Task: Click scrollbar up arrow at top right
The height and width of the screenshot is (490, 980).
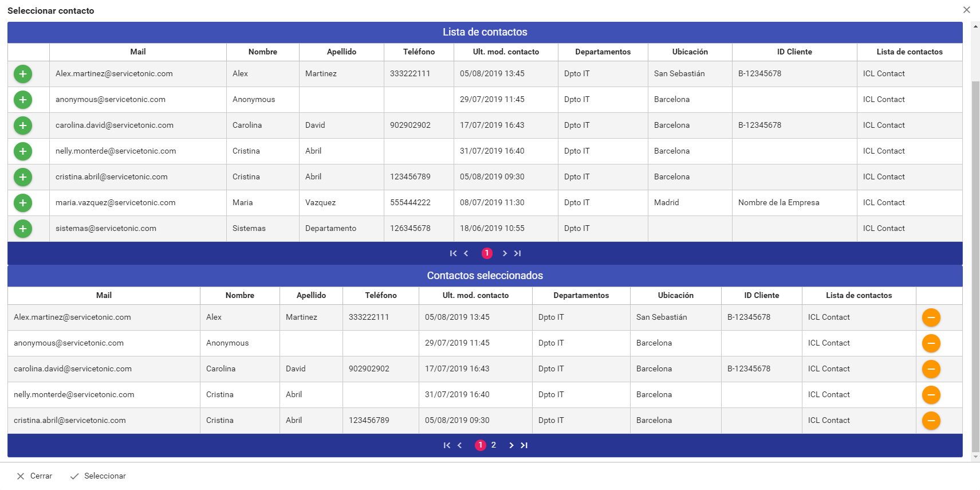Action: coord(976,26)
